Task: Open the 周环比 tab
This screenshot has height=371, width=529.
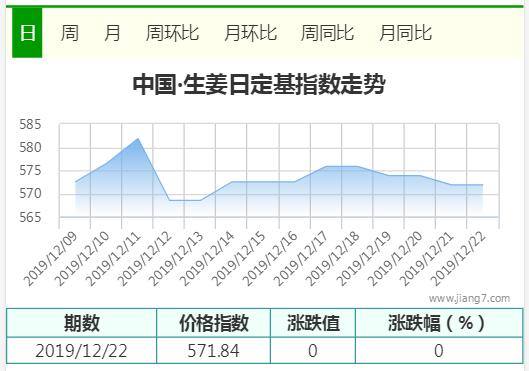Action: (x=172, y=33)
